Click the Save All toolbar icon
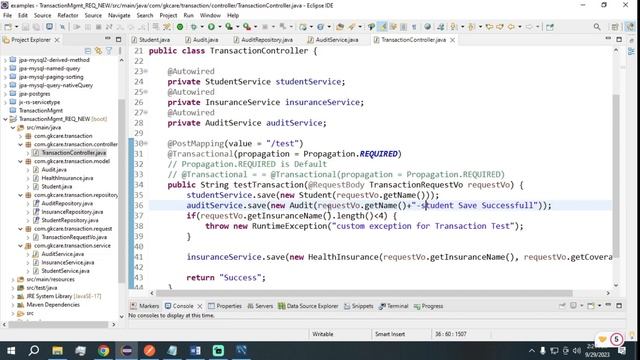Image resolution: width=640 pixels, height=360 pixels. pos(37,27)
